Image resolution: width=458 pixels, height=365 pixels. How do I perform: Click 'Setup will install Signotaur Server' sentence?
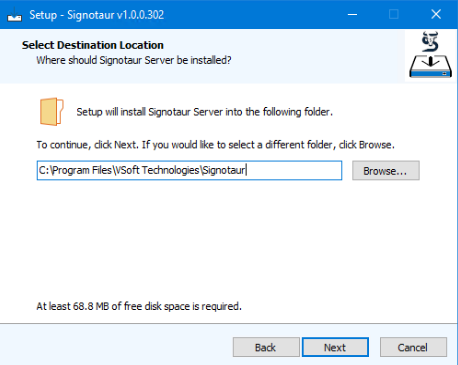point(204,112)
